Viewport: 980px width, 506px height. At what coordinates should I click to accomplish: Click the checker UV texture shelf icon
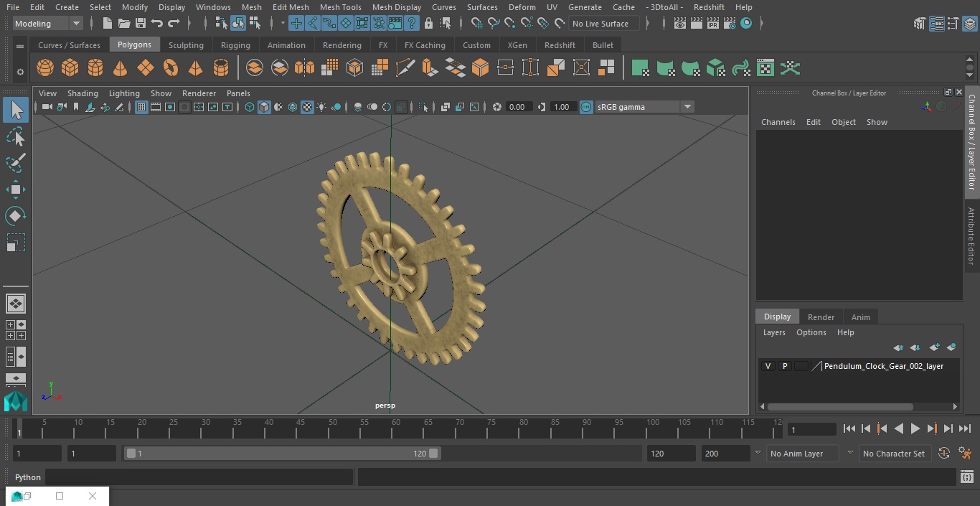pyautogui.click(x=765, y=68)
